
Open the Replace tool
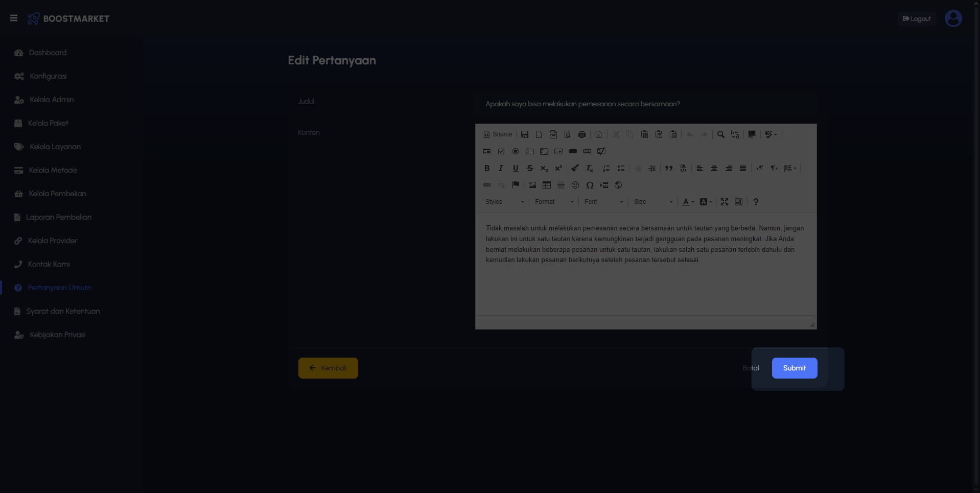pos(735,134)
